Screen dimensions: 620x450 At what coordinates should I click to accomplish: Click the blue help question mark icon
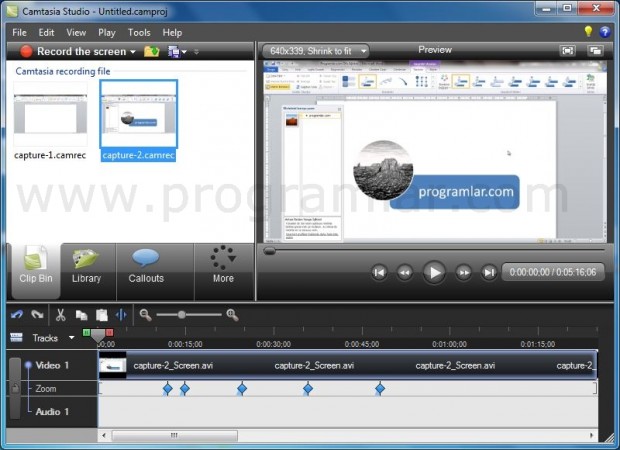(605, 32)
